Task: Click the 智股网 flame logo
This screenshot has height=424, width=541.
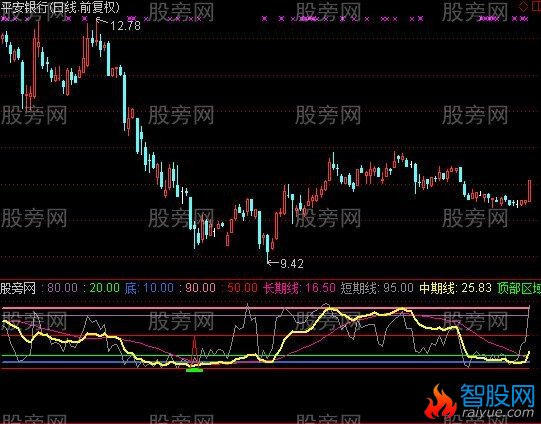Action: tap(440, 402)
